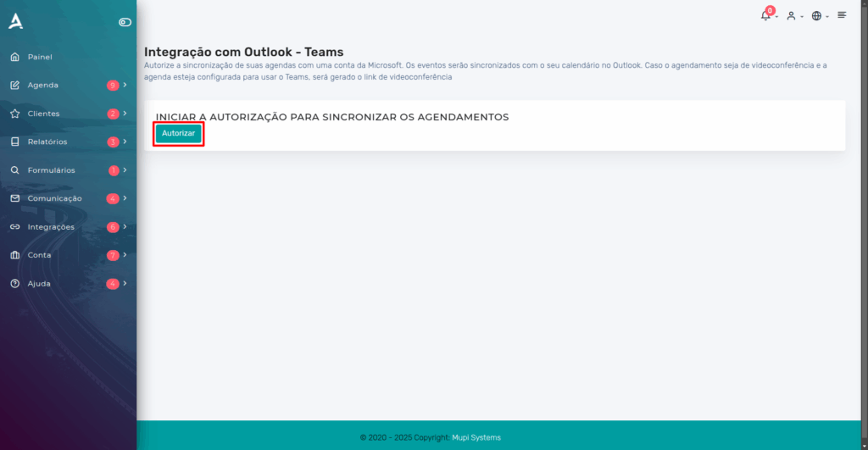The width and height of the screenshot is (868, 450).
Task: Open the language globe dropdown
Action: tap(820, 16)
